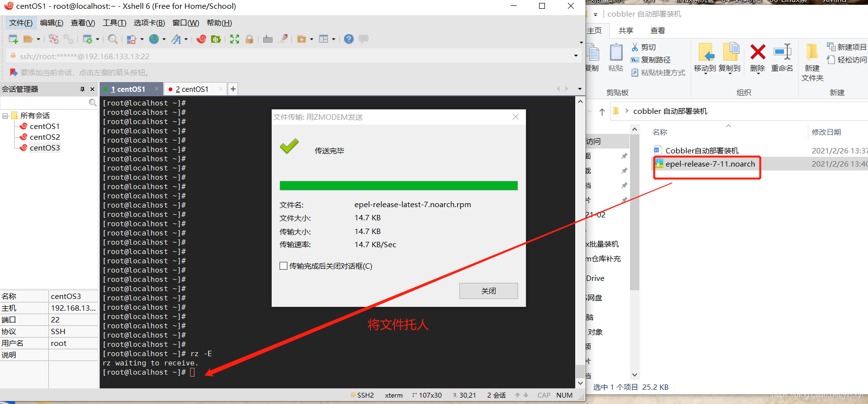
Task: Click the globe Encoding icon
Action: pyautogui.click(x=154, y=39)
